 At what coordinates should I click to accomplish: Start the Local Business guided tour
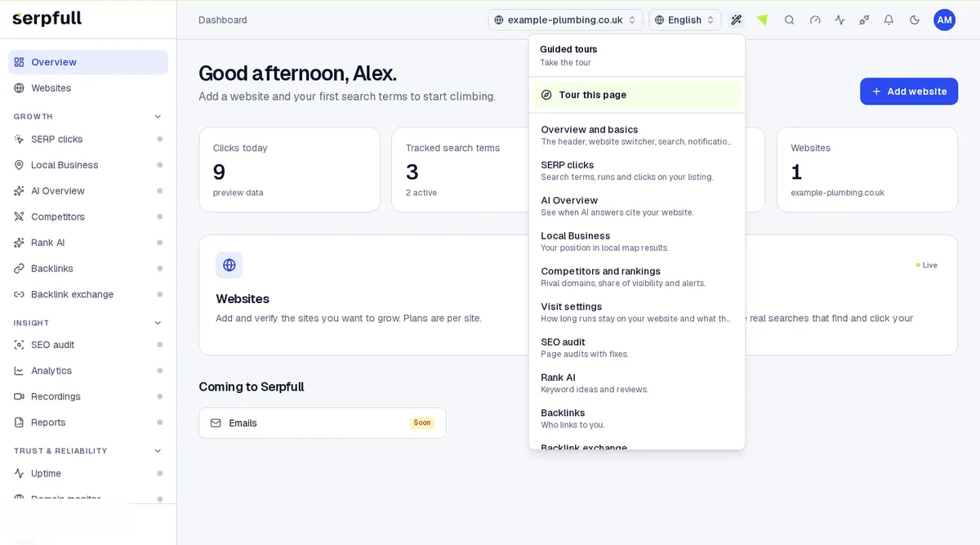click(x=637, y=242)
